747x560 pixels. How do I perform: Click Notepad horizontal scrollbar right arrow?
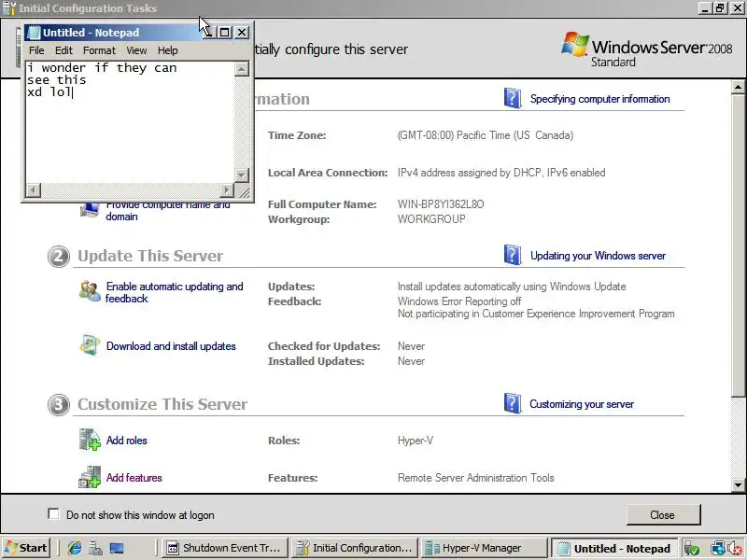[x=227, y=190]
